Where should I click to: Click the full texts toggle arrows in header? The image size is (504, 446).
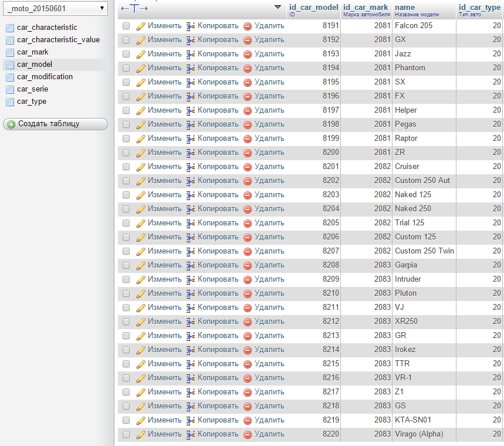coord(134,9)
